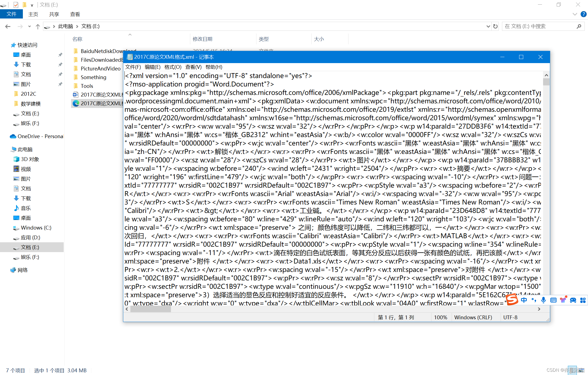Click the search magnifier icon
Screen dimensions: 588x375
579,26
